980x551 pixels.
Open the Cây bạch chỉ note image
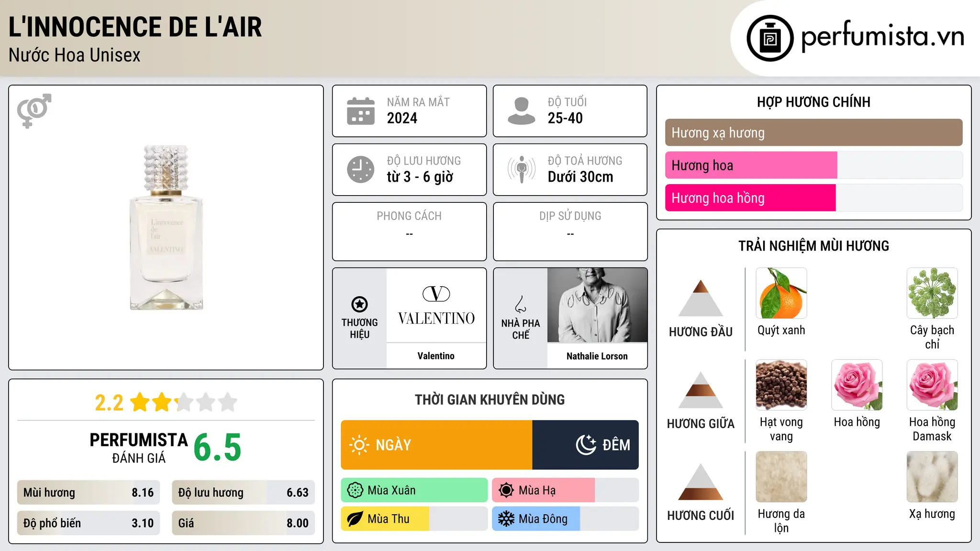(x=932, y=293)
